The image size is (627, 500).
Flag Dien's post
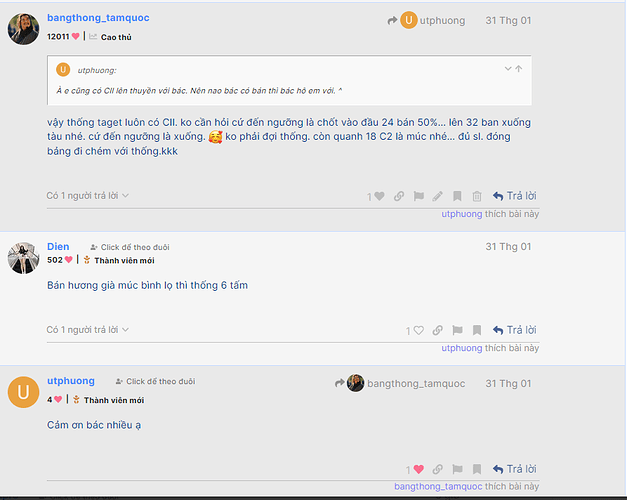click(457, 330)
